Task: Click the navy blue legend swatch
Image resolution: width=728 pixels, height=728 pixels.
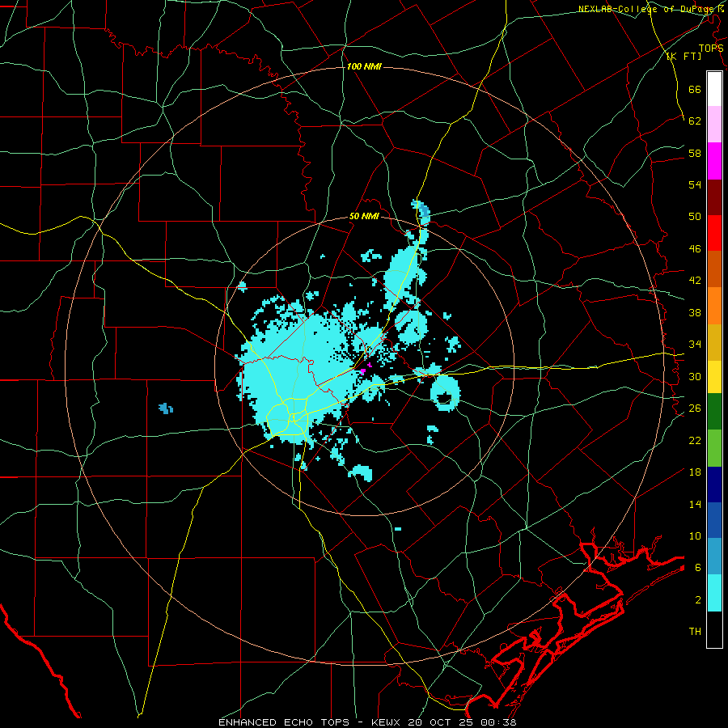Action: tap(714, 485)
